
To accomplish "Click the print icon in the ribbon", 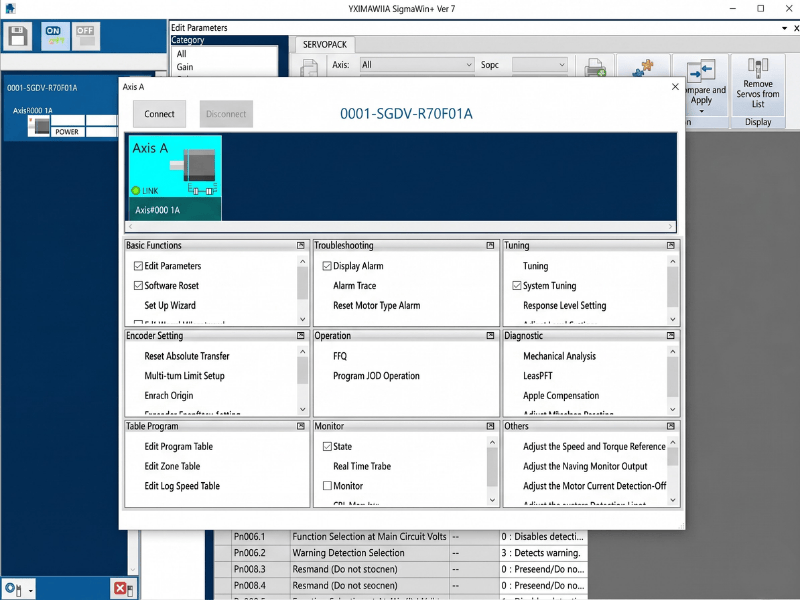I will (595, 68).
